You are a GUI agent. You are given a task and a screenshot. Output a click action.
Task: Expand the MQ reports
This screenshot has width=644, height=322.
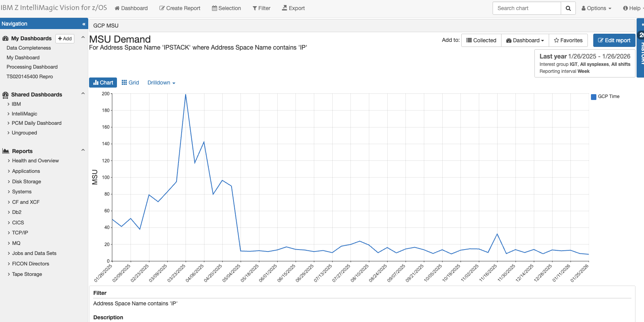tap(16, 243)
